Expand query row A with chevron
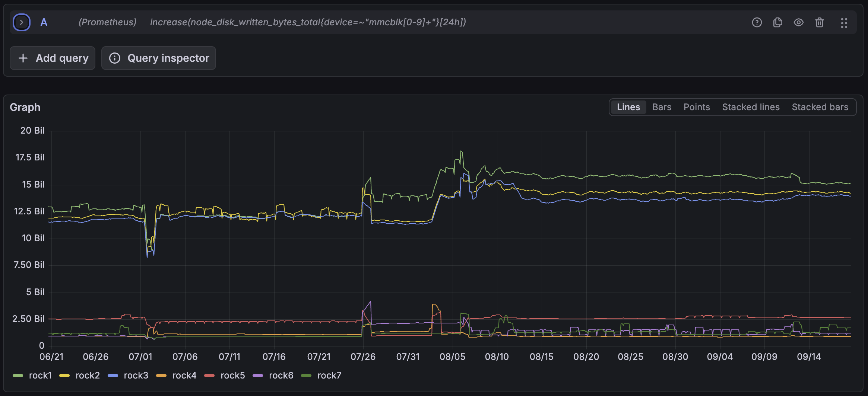The width and height of the screenshot is (868, 396). click(22, 22)
